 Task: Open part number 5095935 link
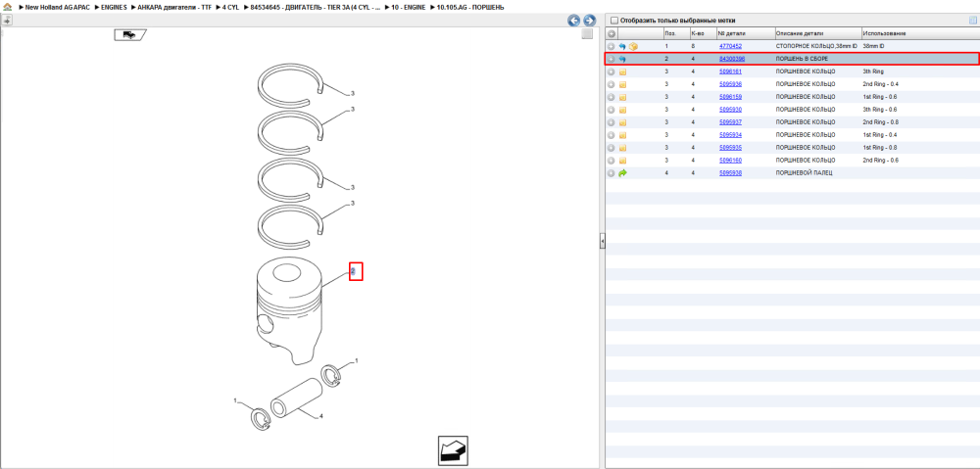[731, 148]
